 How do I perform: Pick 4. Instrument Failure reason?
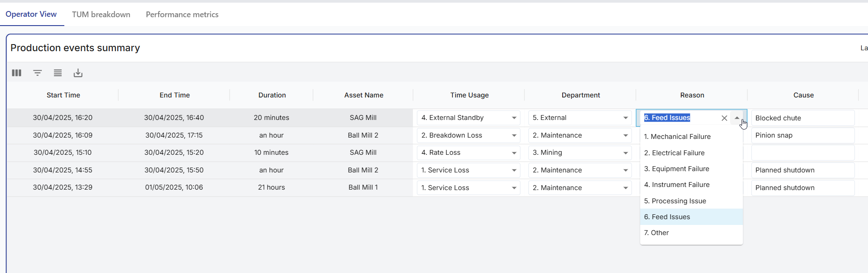(x=677, y=185)
